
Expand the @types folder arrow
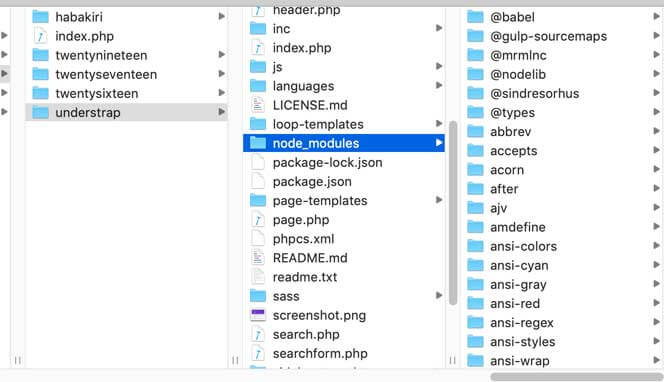(656, 112)
